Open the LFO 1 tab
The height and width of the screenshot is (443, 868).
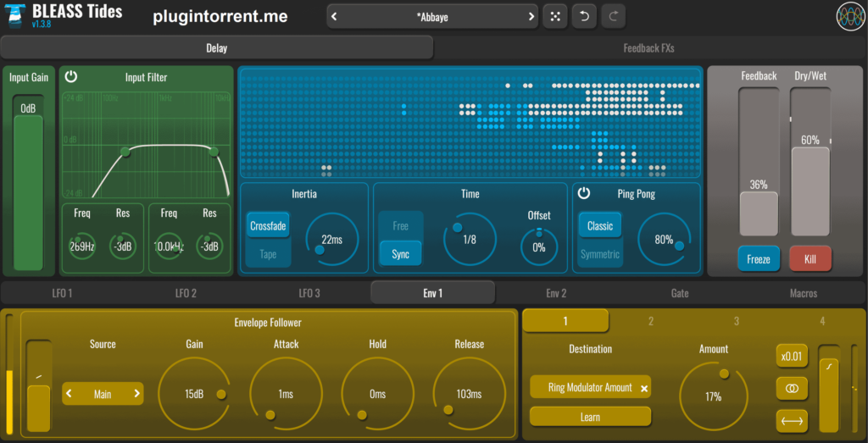pos(62,293)
